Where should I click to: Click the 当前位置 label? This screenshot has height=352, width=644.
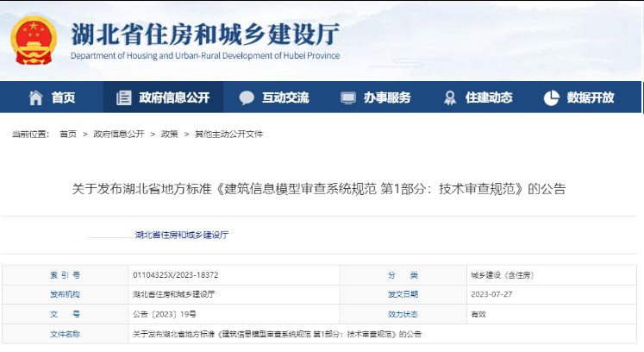pyautogui.click(x=31, y=134)
